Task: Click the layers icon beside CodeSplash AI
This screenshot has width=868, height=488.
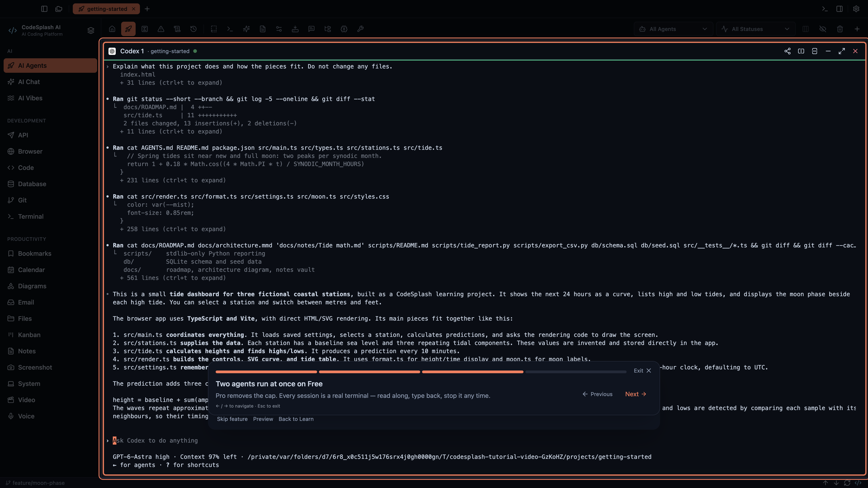Action: [91, 30]
